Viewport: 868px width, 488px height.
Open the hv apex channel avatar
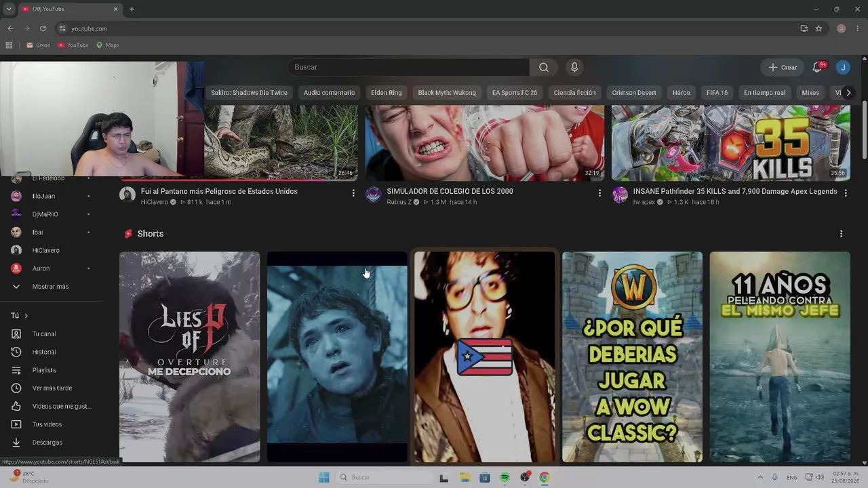[x=620, y=195]
